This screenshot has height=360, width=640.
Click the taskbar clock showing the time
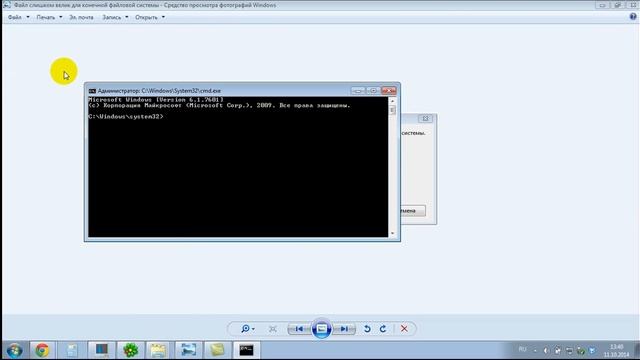click(x=616, y=351)
